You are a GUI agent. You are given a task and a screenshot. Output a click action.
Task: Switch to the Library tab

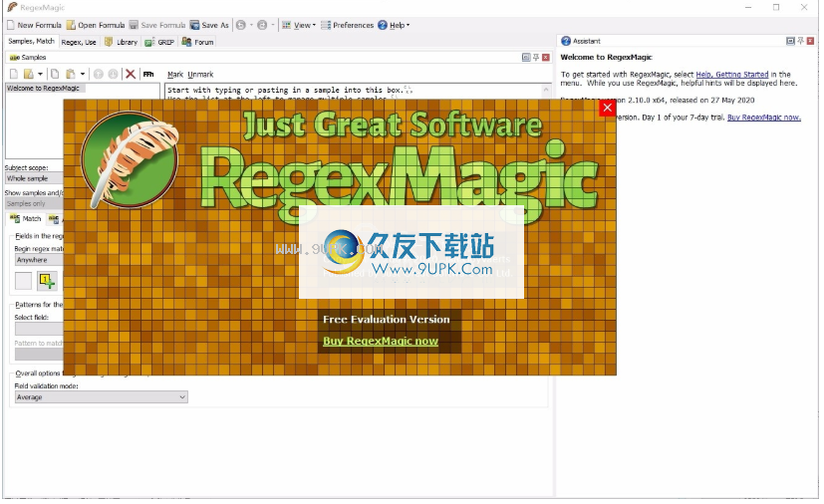pos(121,42)
